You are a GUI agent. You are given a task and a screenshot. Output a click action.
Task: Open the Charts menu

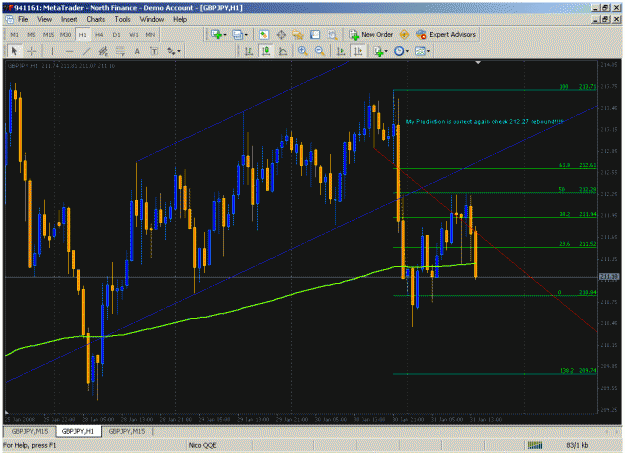[x=96, y=19]
